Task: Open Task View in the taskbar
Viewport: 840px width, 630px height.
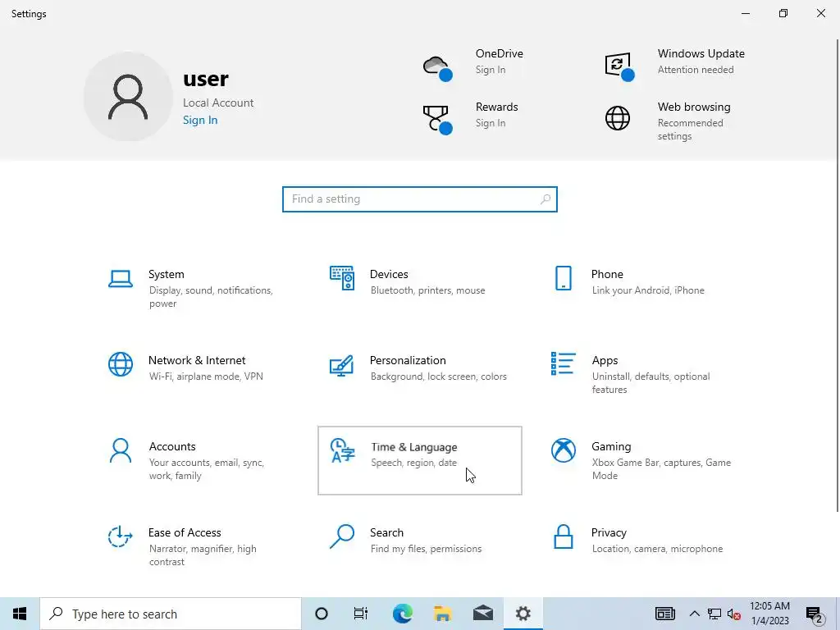Action: coord(361,614)
